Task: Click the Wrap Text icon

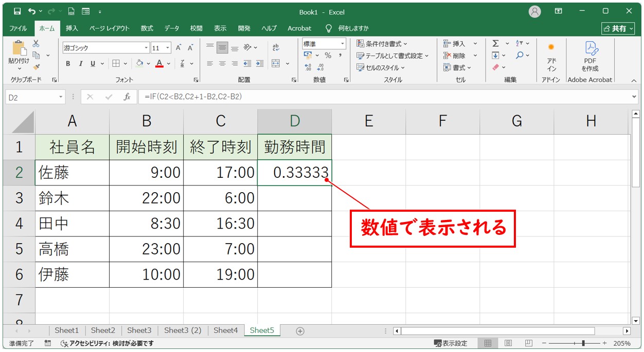Action: 276,47
